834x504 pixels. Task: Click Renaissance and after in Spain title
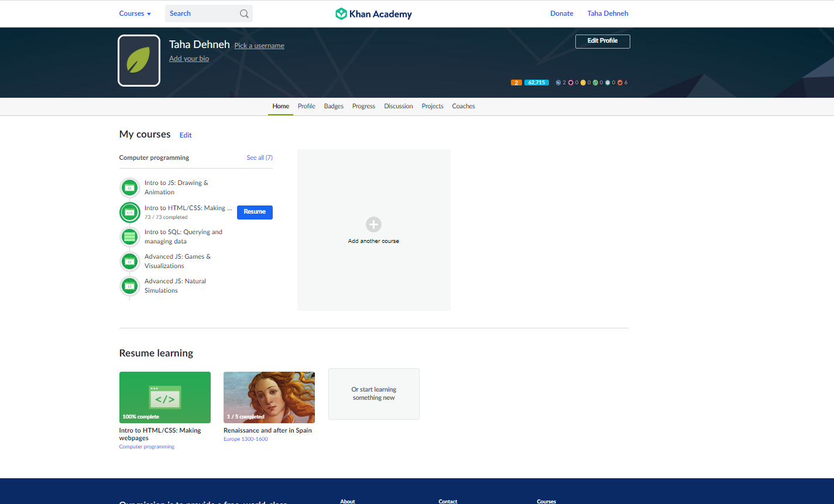267,430
